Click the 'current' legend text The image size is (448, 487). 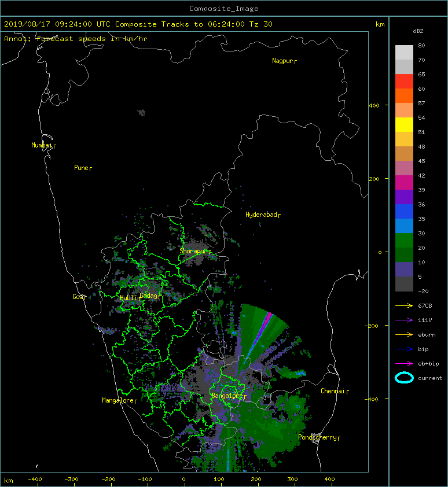(430, 378)
